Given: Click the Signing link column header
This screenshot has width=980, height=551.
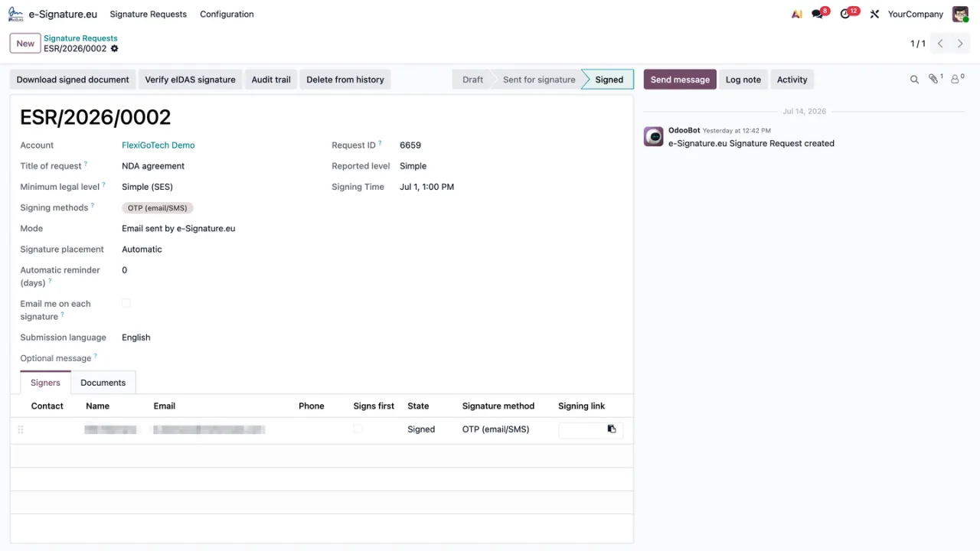Looking at the screenshot, I should (x=582, y=406).
